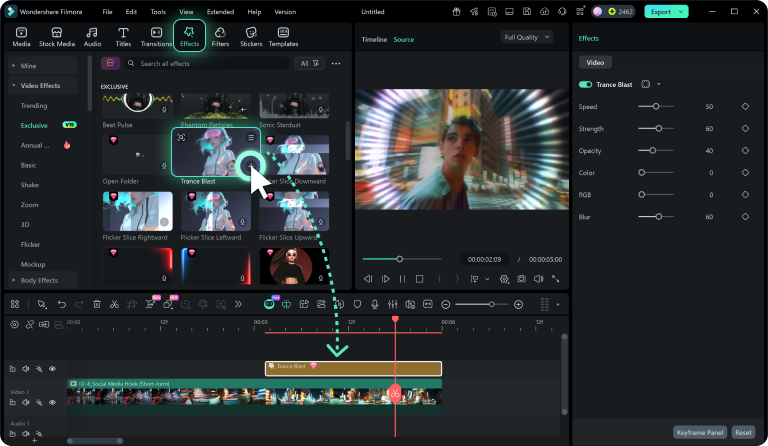The height and width of the screenshot is (446, 768).
Task: Toggle the Trance Blast effect switch
Action: [x=585, y=85]
